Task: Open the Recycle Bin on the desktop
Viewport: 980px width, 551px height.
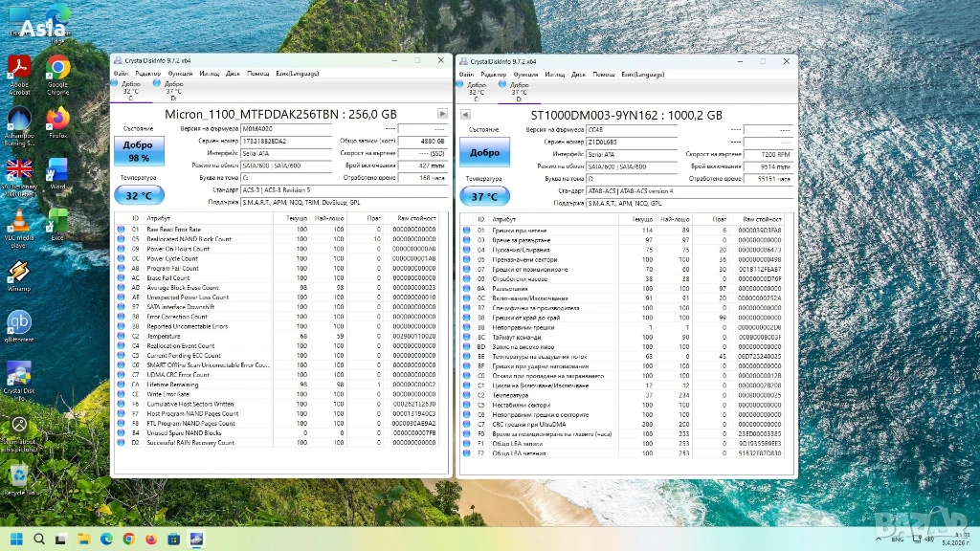Action: pos(19,476)
